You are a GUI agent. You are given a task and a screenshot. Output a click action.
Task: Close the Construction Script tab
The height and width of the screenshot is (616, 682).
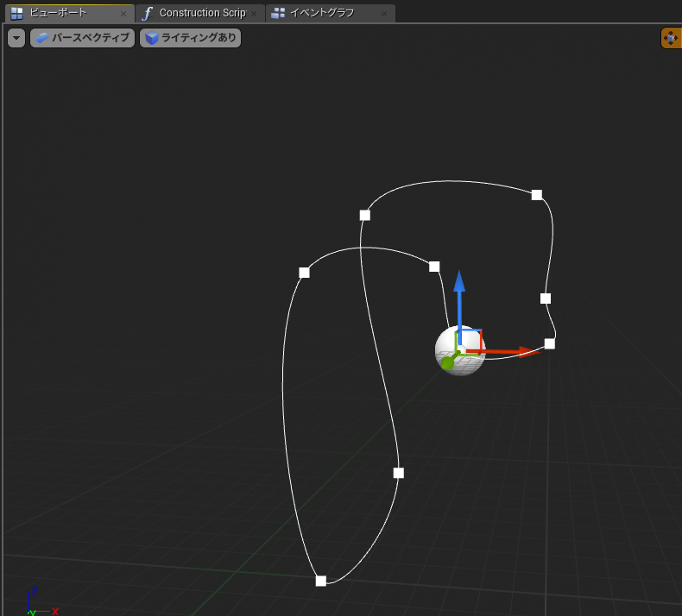[x=254, y=14]
